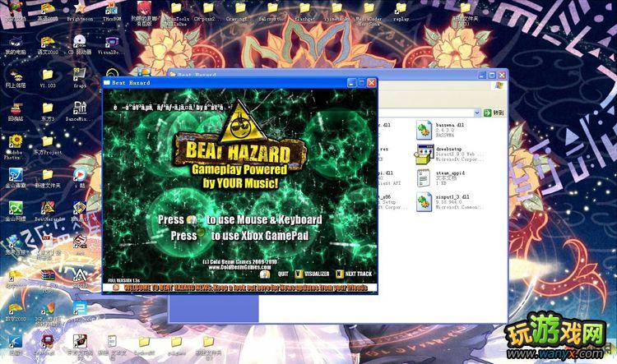Open the TMaxBOM desktop shortcut

[112, 12]
